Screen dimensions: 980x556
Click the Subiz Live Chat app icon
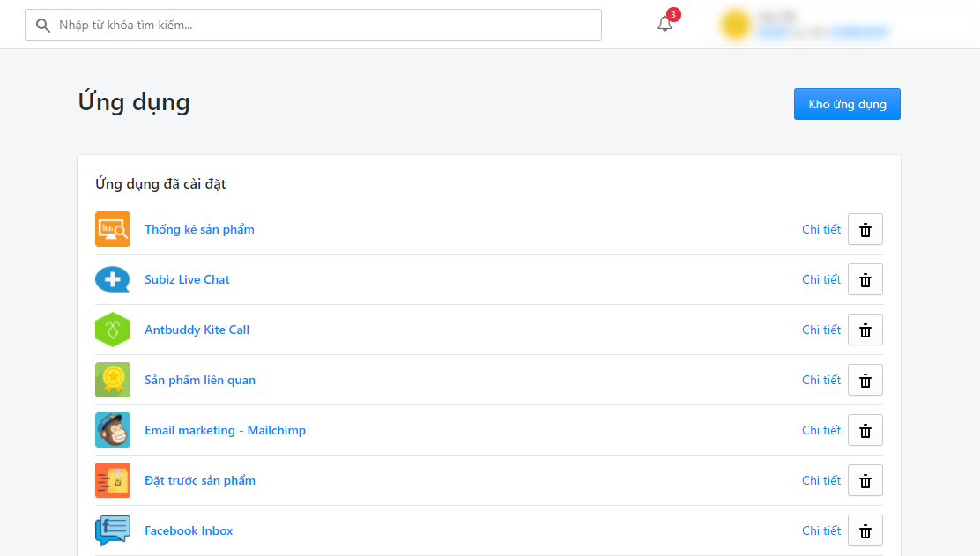click(113, 279)
